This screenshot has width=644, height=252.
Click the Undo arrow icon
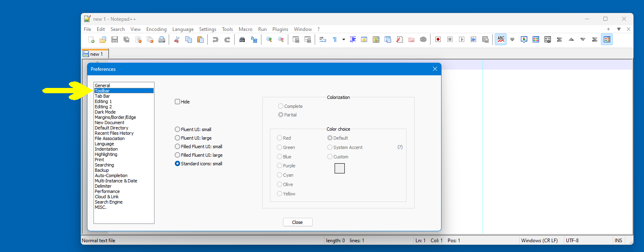215,39
